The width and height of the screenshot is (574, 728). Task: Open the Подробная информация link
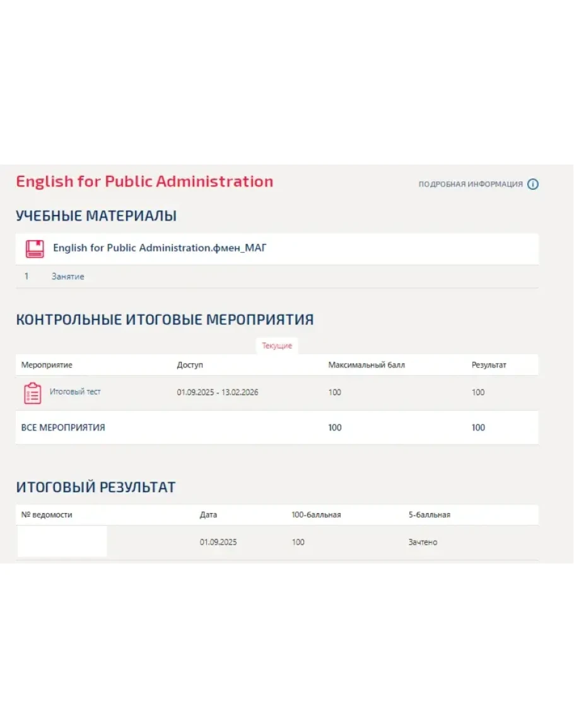click(x=471, y=185)
